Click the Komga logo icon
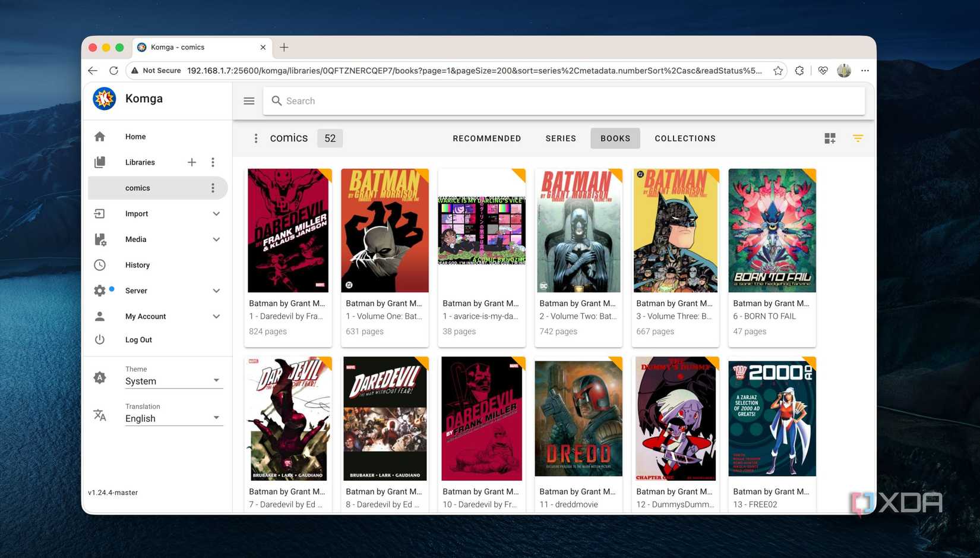Screen dimensions: 980x558 tap(105, 99)
